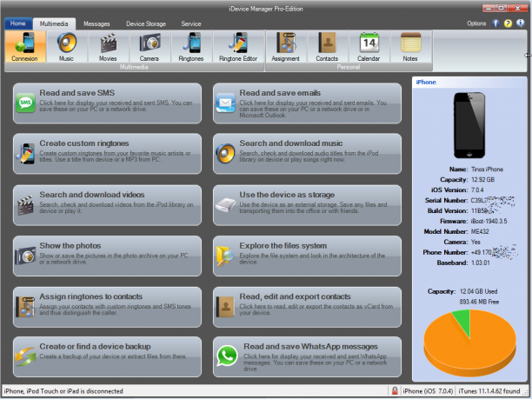Click the device name Tinos iPhone
532x399 pixels.
(x=487, y=169)
